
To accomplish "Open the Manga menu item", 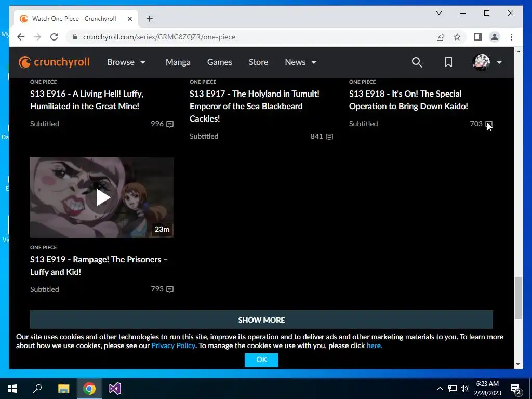I will point(178,62).
